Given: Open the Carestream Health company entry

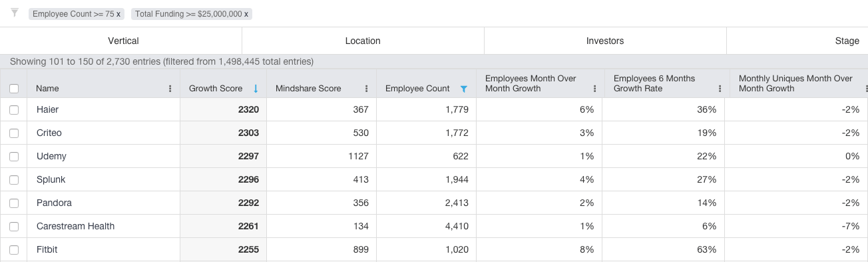Looking at the screenshot, I should click(75, 226).
